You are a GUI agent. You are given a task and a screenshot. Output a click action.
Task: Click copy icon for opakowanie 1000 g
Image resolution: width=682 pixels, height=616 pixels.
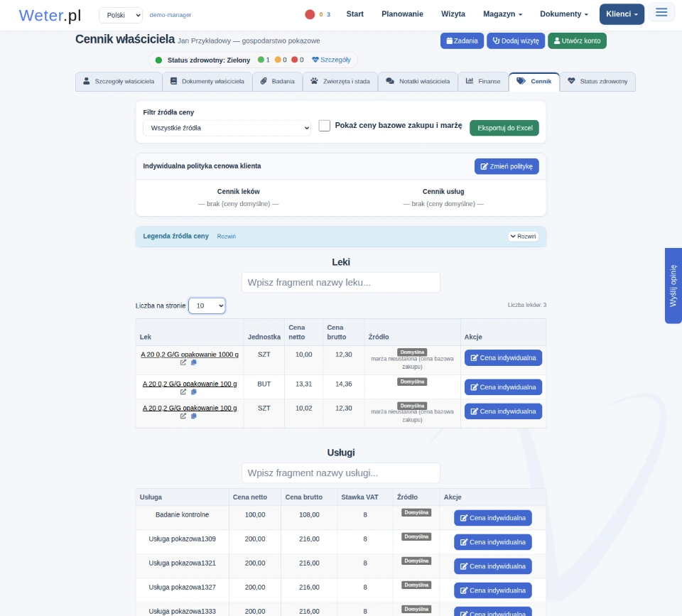coord(193,362)
